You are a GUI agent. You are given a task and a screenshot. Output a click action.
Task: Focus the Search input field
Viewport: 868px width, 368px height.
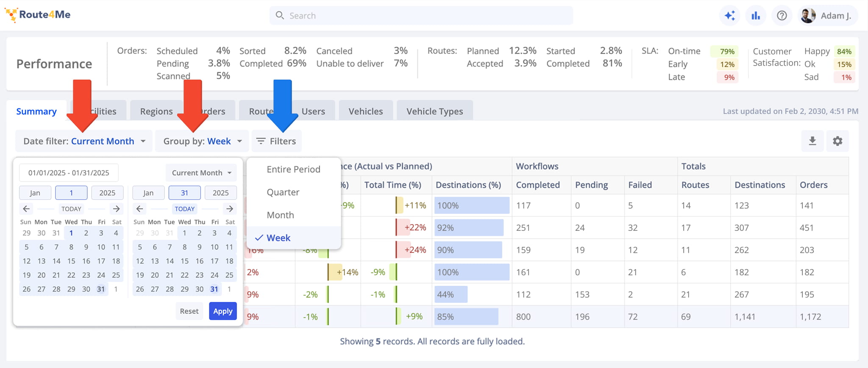point(421,16)
